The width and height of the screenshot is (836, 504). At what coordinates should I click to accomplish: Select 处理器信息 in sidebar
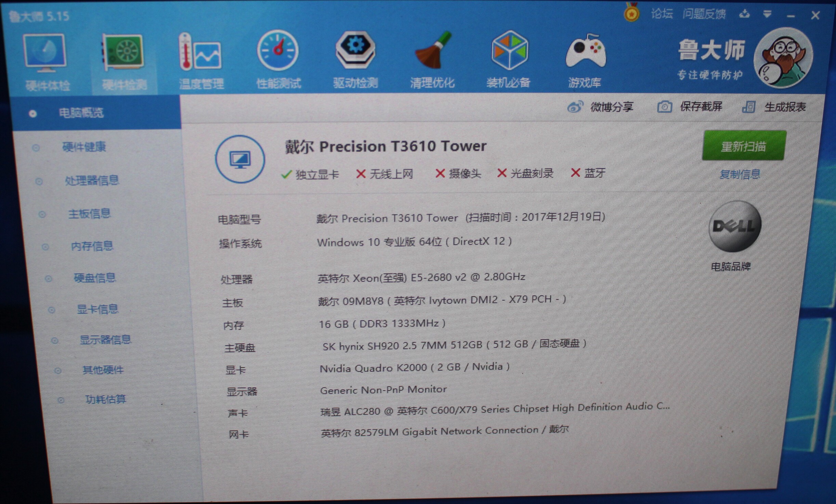click(x=92, y=180)
